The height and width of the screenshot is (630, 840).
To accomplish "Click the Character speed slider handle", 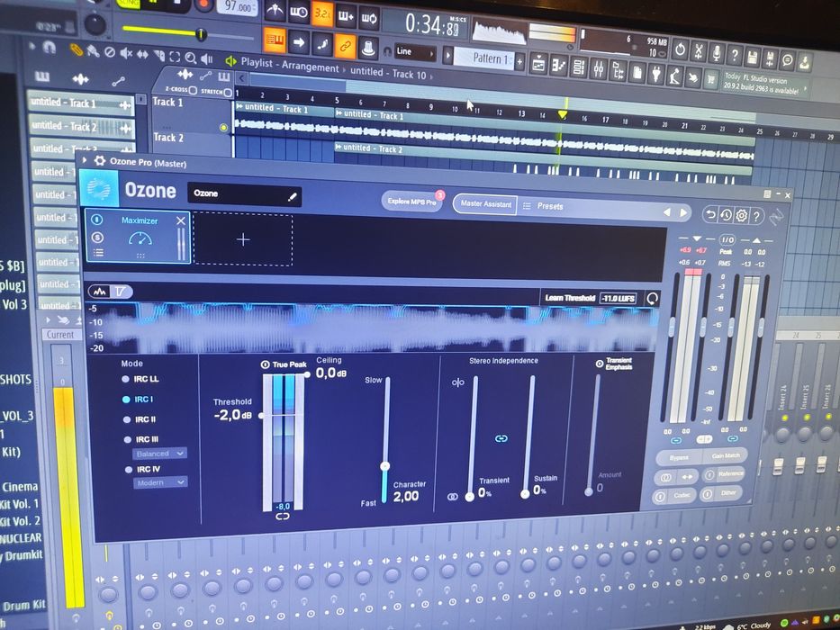I will [384, 466].
